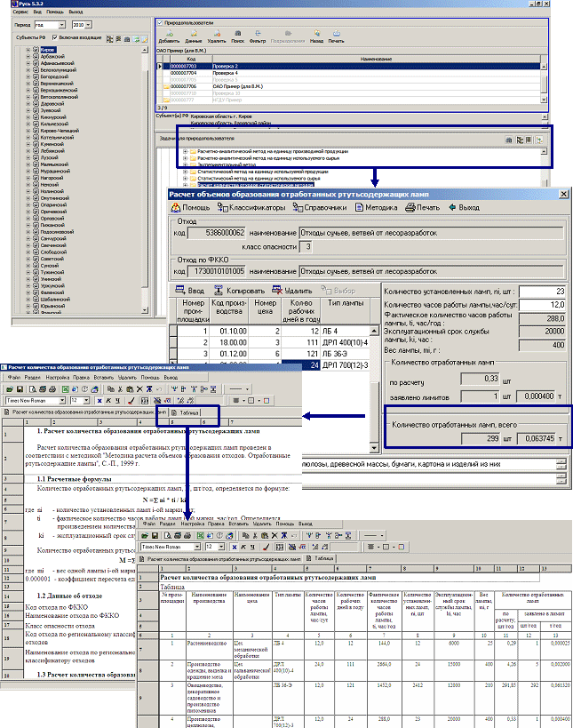Click the Печать icon in top toolbar

336,36
